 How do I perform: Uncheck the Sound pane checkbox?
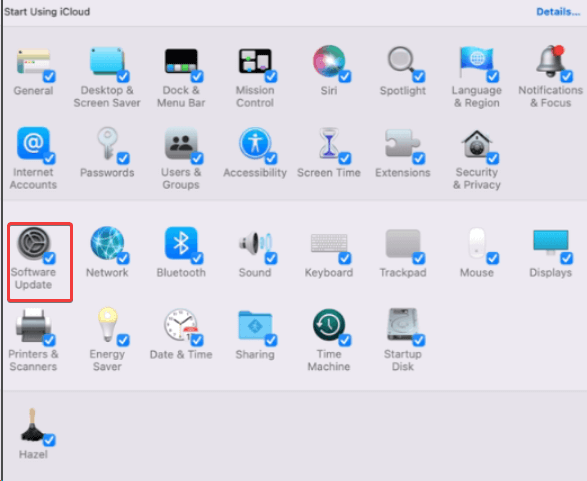271,258
